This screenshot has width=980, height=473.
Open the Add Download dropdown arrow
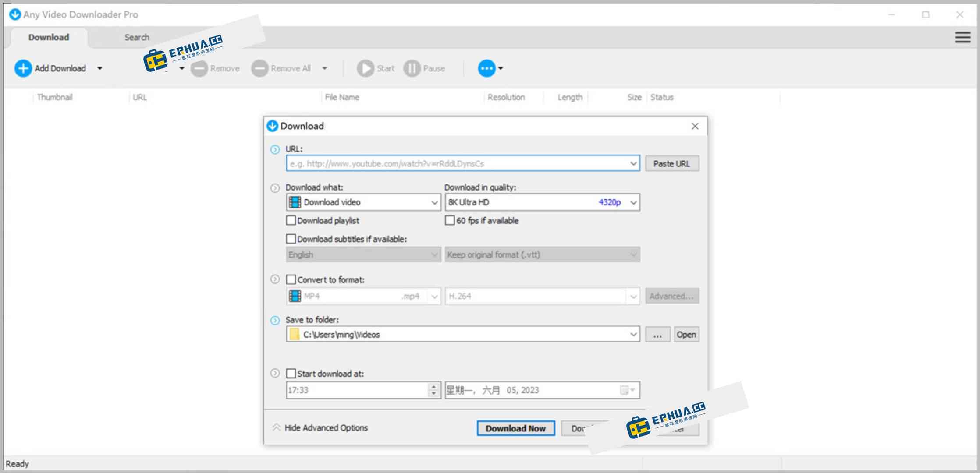click(100, 68)
